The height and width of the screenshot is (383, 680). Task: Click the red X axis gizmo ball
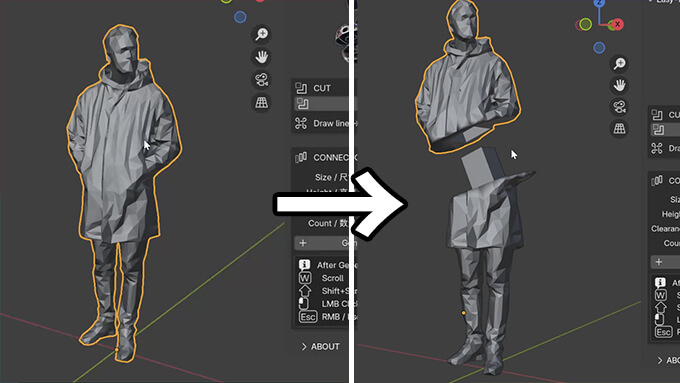point(617,24)
